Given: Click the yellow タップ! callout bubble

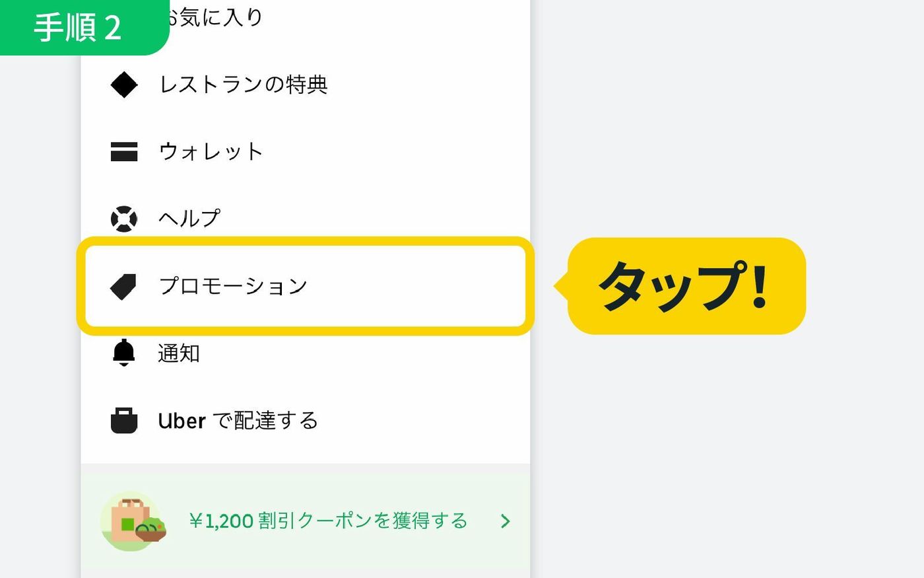Looking at the screenshot, I should point(686,286).
